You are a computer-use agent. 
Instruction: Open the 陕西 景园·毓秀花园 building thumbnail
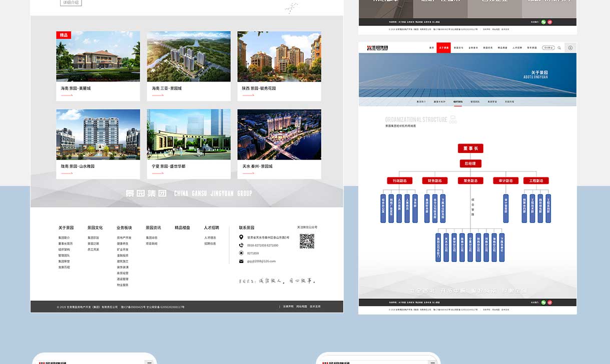click(x=279, y=56)
